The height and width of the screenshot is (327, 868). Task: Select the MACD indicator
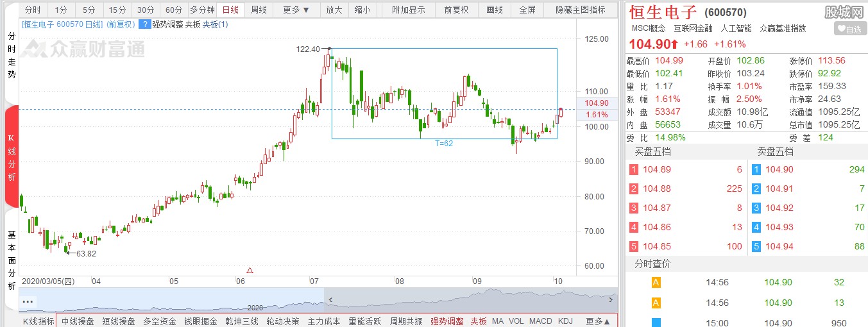(x=541, y=321)
